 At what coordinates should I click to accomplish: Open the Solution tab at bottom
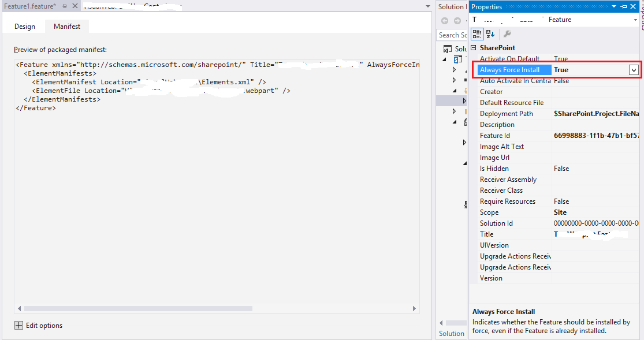click(x=451, y=334)
